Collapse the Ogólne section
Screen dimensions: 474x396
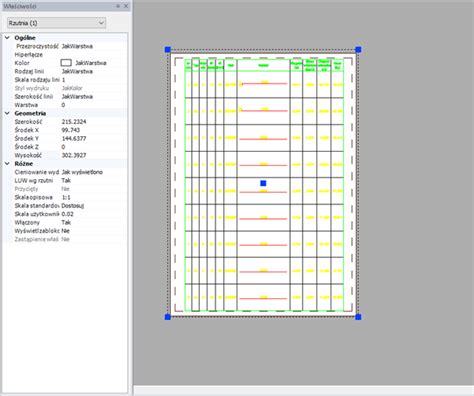(x=7, y=38)
